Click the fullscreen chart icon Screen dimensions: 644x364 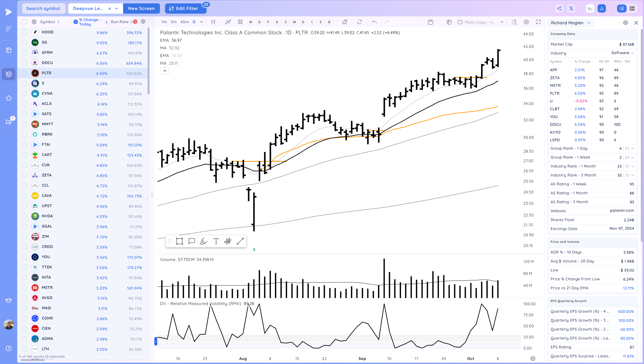point(538,22)
